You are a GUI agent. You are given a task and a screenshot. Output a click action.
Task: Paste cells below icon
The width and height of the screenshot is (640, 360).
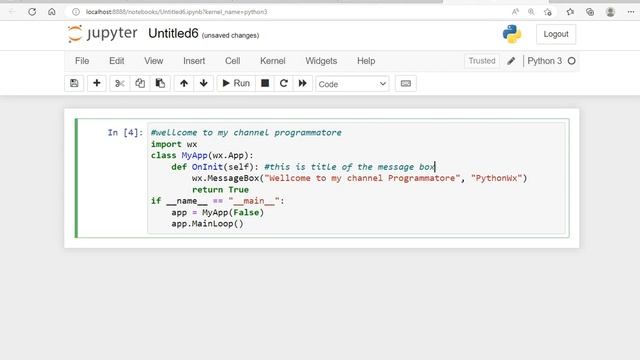tap(160, 83)
